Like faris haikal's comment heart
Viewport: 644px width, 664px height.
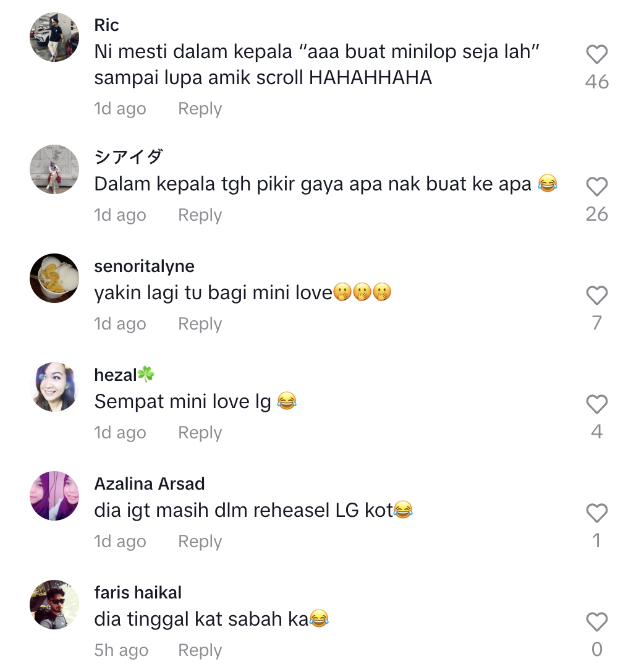coord(596,622)
